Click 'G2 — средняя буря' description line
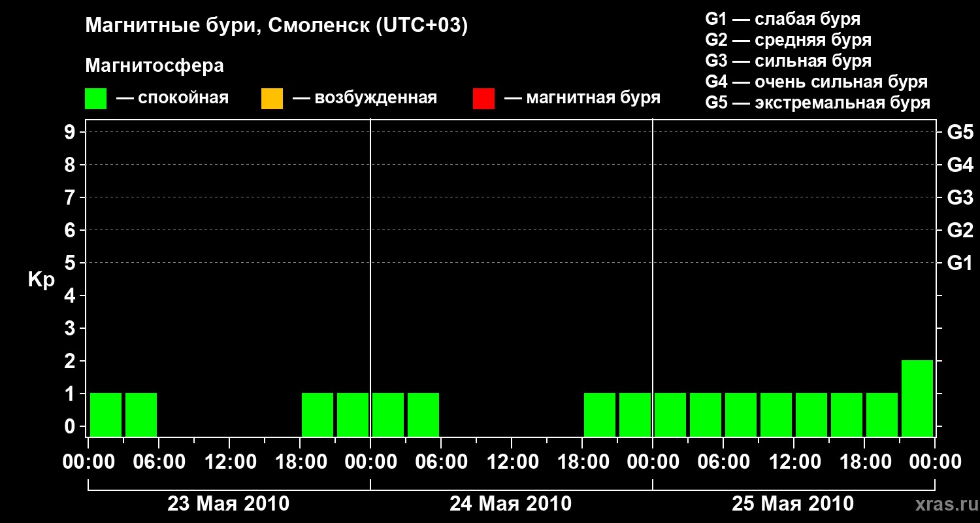Screen dimensions: 980x523 788,40
